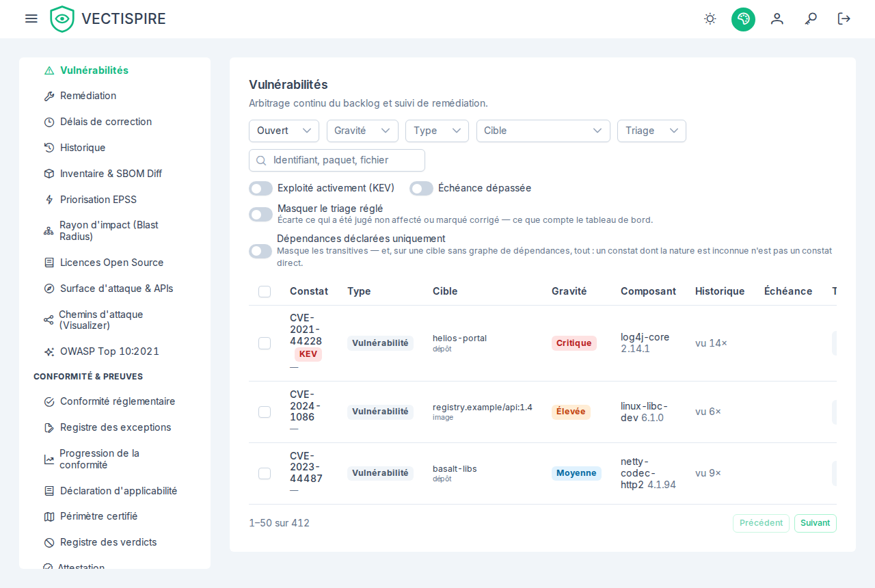Tick the select-all checkbox in table header
The image size is (875, 588).
coord(265,292)
